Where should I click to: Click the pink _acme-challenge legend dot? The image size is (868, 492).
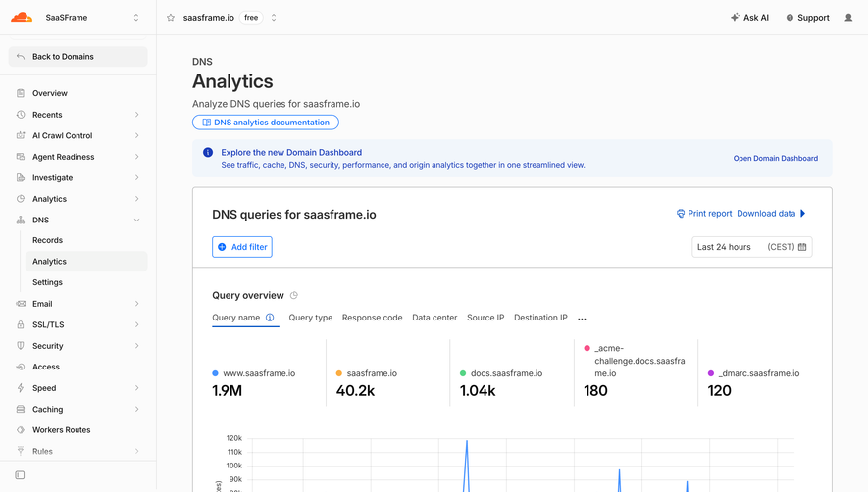[587, 348]
